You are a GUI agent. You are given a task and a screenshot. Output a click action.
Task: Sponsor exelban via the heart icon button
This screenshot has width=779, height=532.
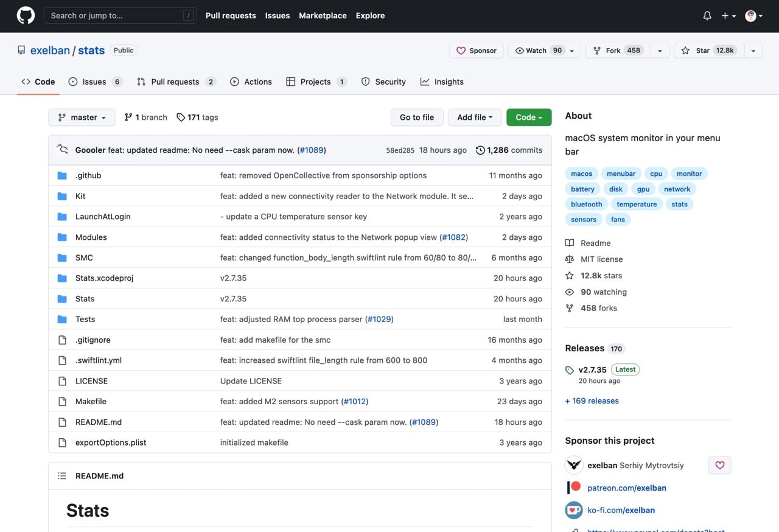(x=720, y=465)
